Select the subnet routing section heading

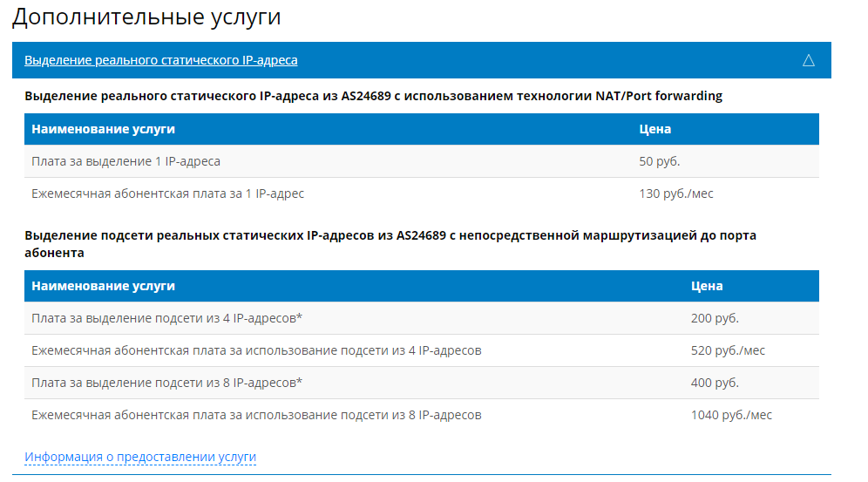(x=390, y=243)
